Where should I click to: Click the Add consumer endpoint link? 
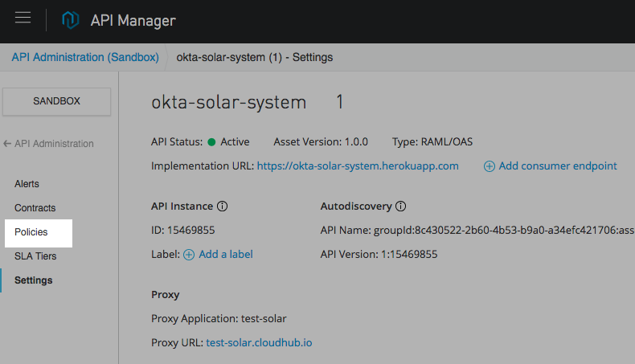coord(558,166)
